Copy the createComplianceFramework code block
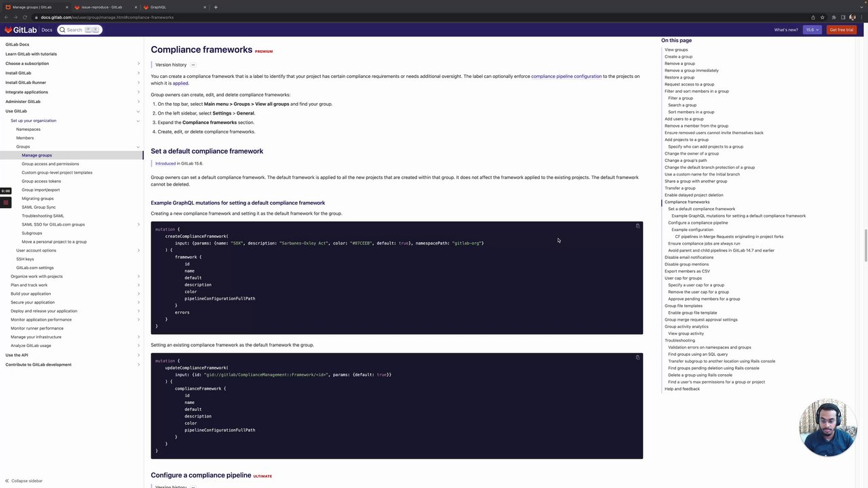The image size is (868, 488). click(637, 226)
